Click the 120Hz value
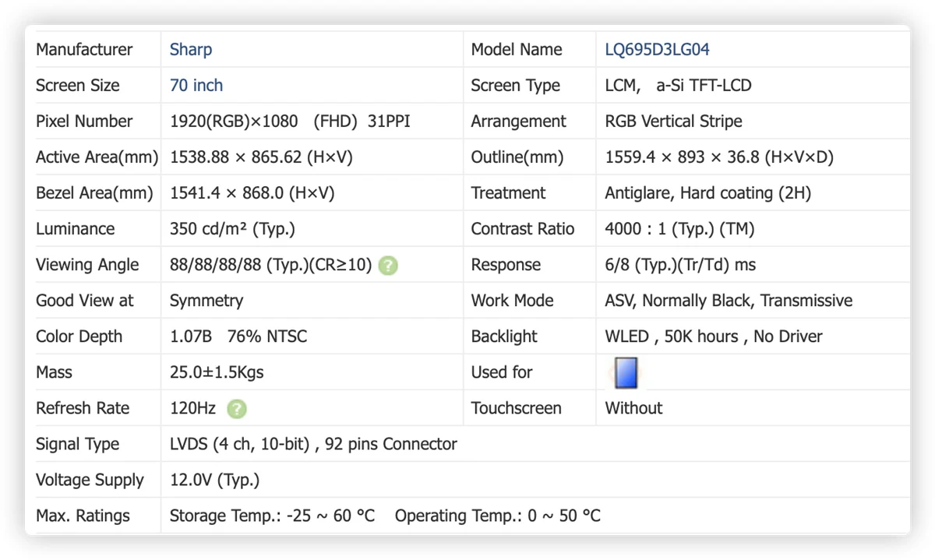The width and height of the screenshot is (935, 560). pyautogui.click(x=193, y=407)
